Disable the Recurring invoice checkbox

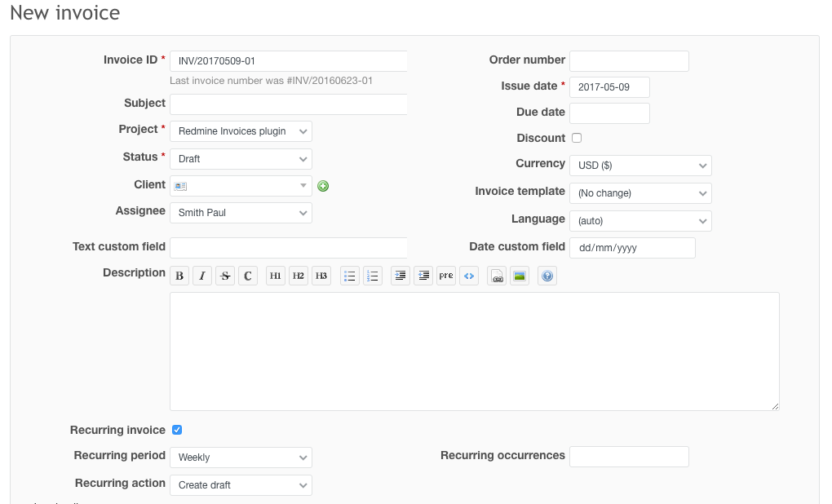click(177, 430)
